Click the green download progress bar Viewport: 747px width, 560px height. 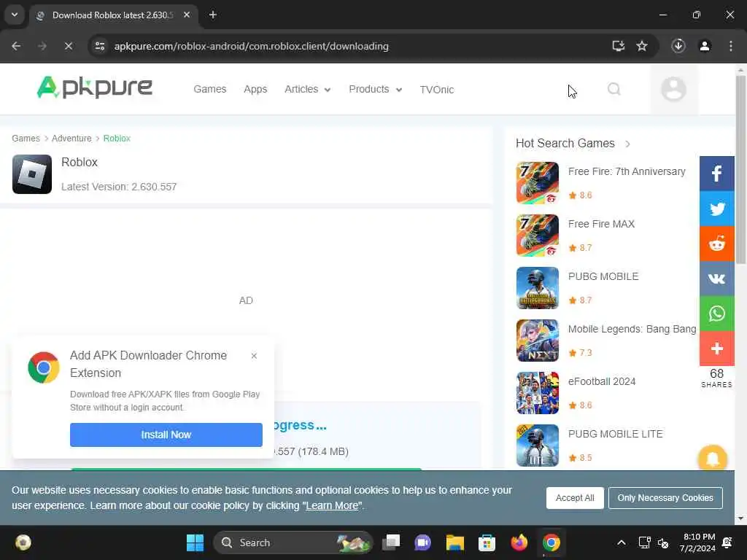click(247, 470)
